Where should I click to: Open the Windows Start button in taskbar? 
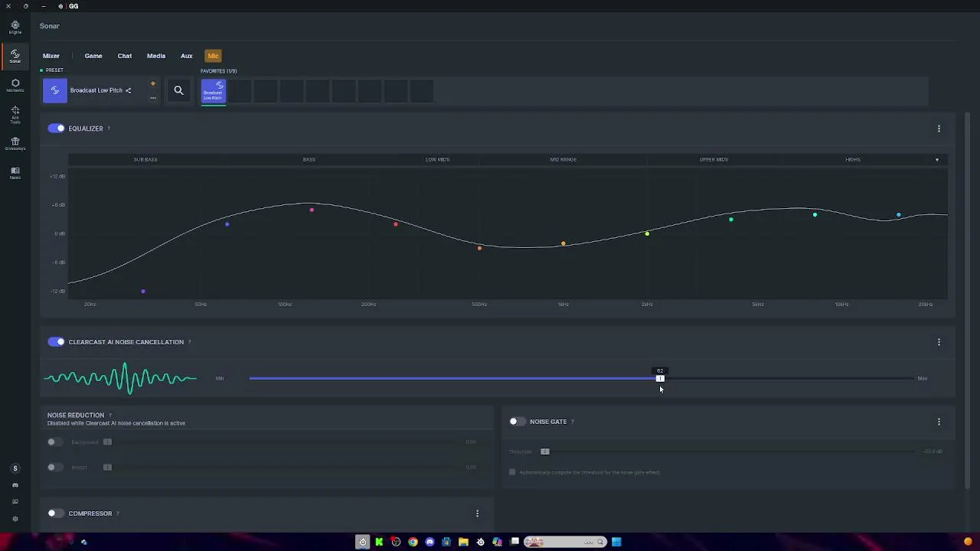point(616,542)
